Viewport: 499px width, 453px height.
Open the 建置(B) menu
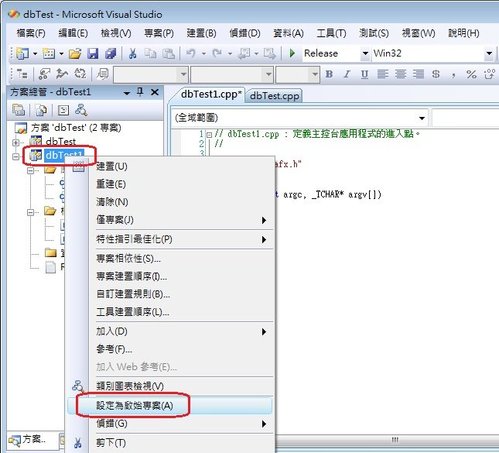[201, 33]
